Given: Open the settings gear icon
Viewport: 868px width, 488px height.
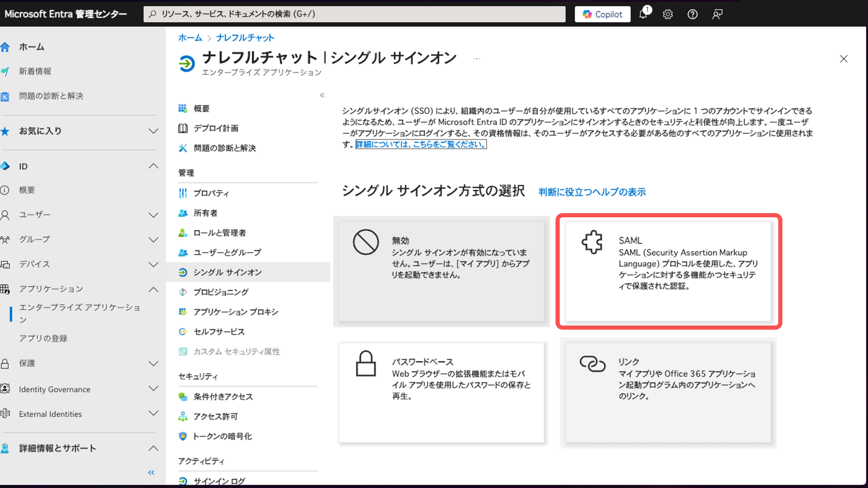Looking at the screenshot, I should (x=668, y=14).
